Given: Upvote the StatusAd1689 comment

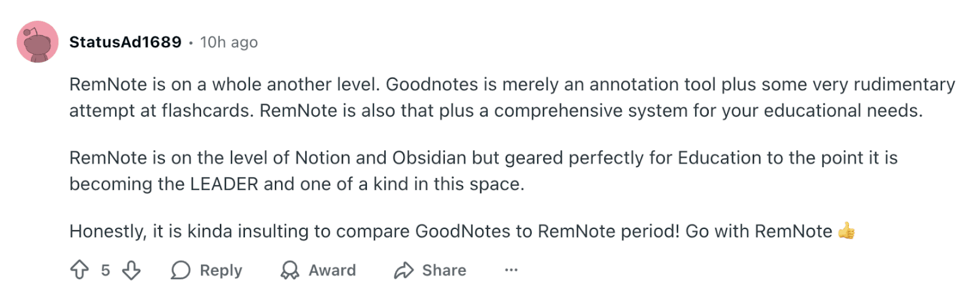Looking at the screenshot, I should (x=80, y=270).
